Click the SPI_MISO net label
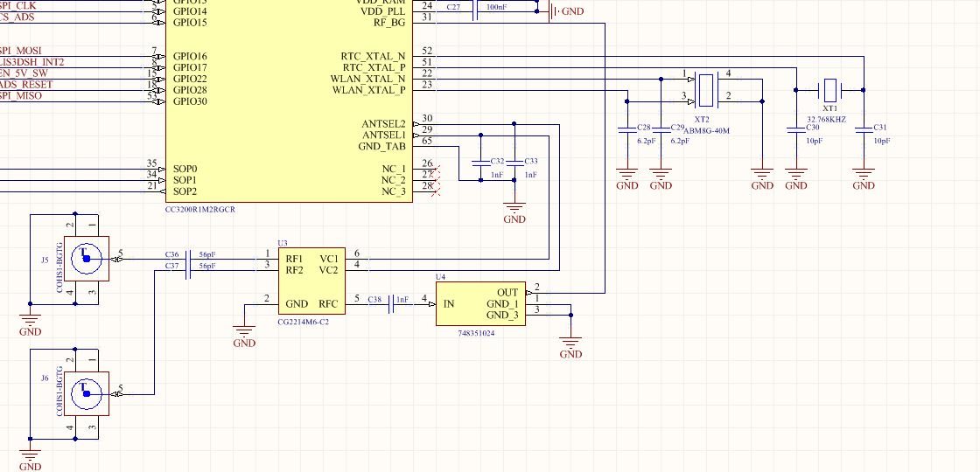This screenshot has width=980, height=472. pos(21,96)
